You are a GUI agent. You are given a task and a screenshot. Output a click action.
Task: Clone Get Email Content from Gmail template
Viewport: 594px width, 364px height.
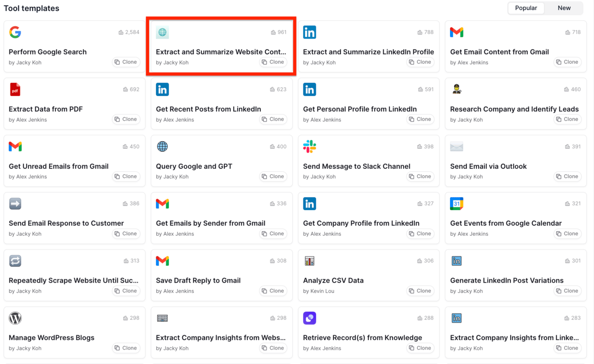click(x=567, y=62)
